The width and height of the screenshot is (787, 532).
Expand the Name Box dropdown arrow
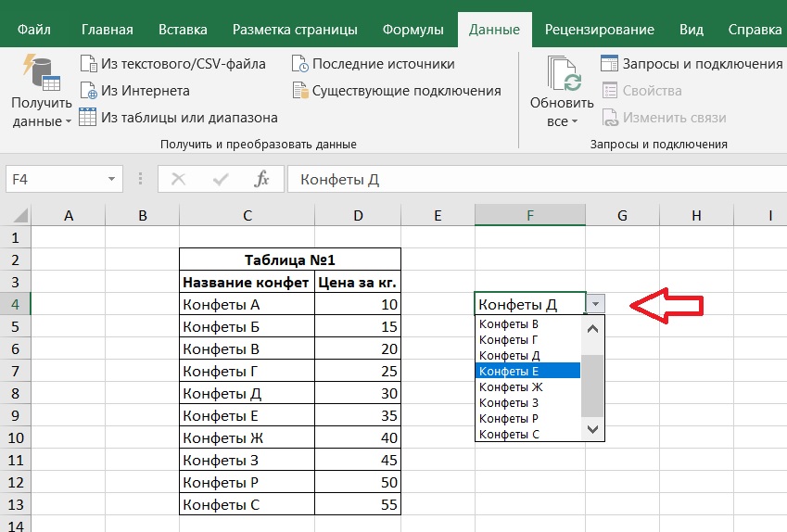coord(112,179)
